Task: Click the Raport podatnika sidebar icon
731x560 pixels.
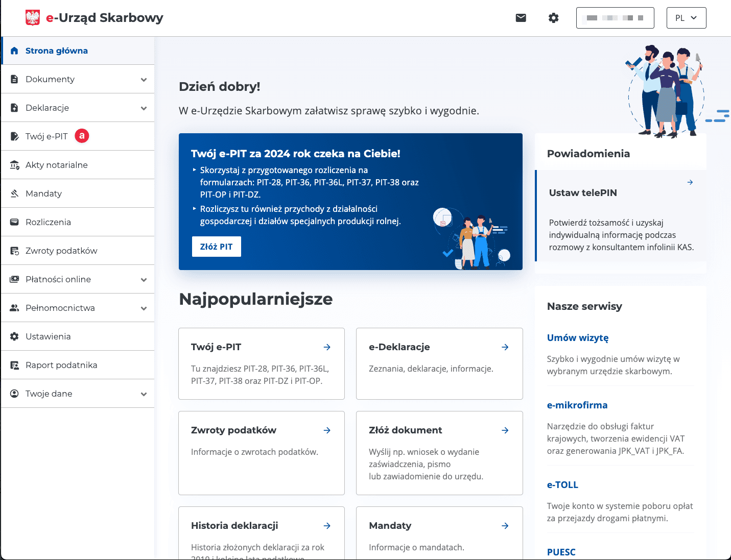Action: pyautogui.click(x=15, y=365)
